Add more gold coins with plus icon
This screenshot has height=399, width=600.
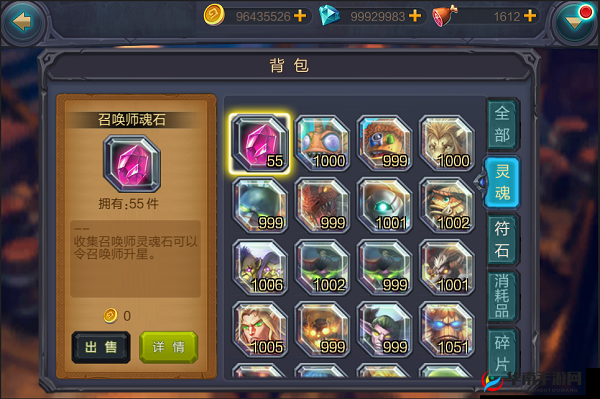(x=300, y=16)
